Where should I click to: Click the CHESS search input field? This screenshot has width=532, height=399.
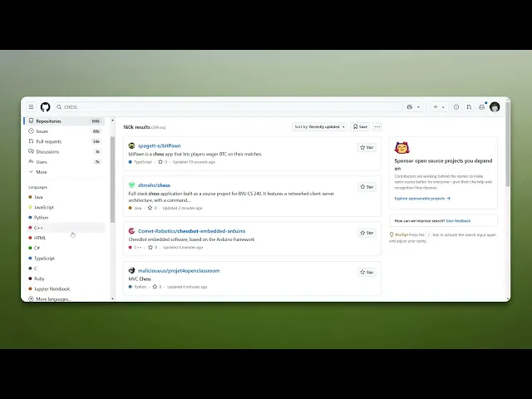pyautogui.click(x=228, y=107)
